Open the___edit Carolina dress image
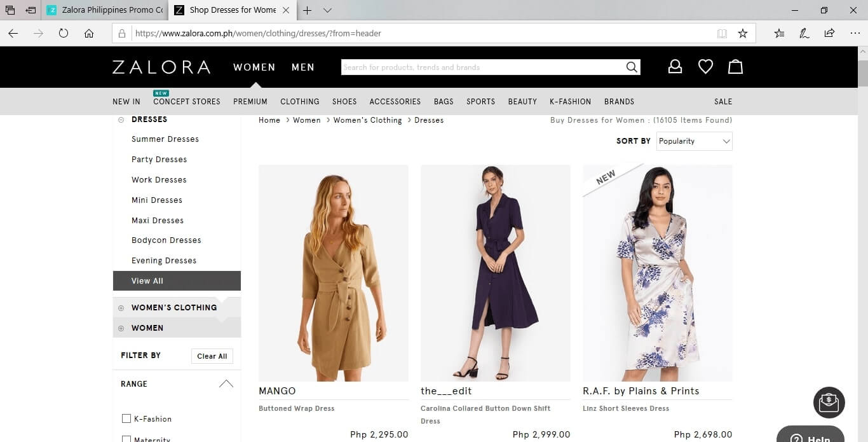This screenshot has width=868, height=442. pos(496,273)
